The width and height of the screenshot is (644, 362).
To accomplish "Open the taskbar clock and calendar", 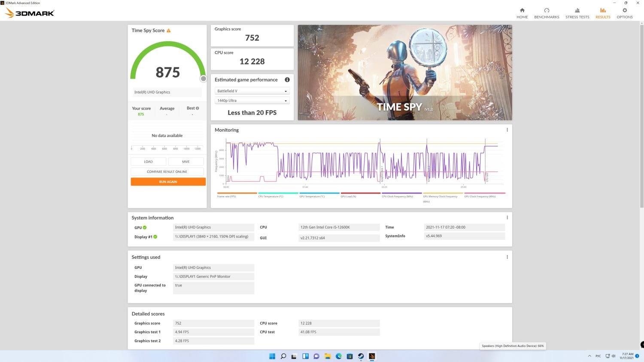I will [627, 356].
